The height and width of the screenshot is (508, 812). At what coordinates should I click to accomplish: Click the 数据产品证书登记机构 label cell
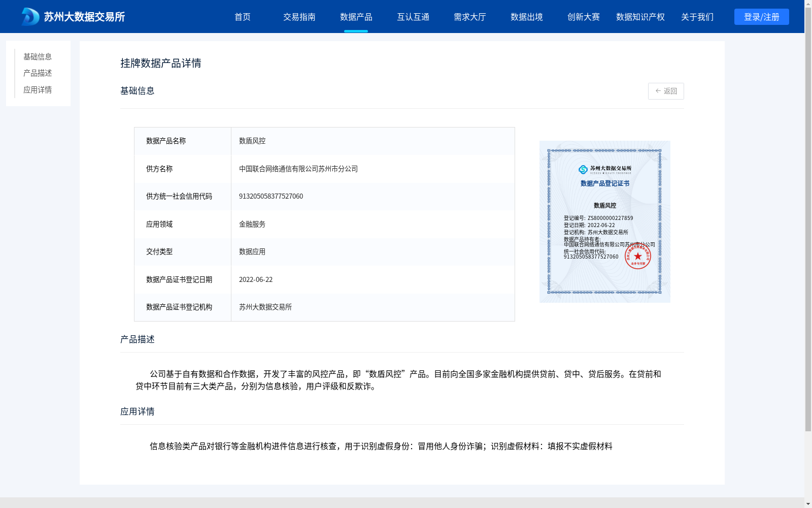point(183,307)
